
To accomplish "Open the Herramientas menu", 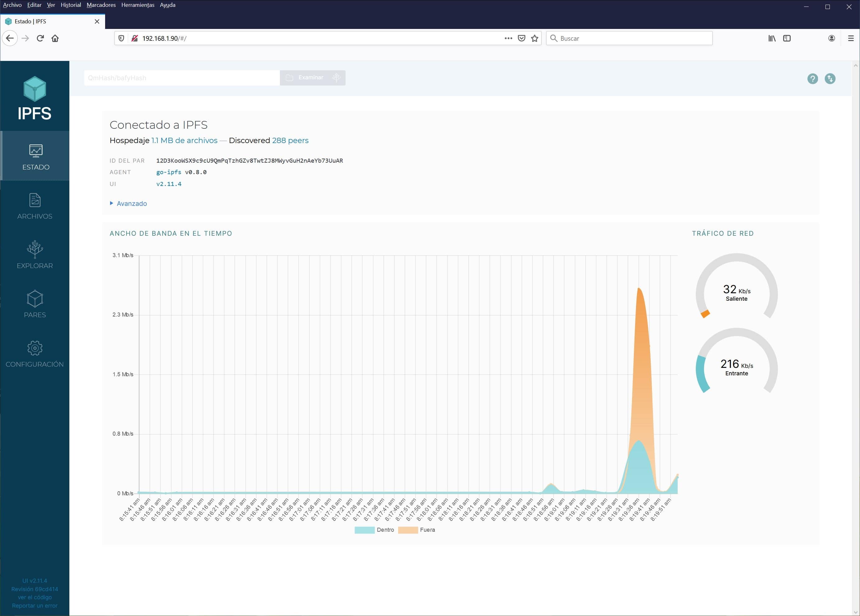I will pos(138,5).
